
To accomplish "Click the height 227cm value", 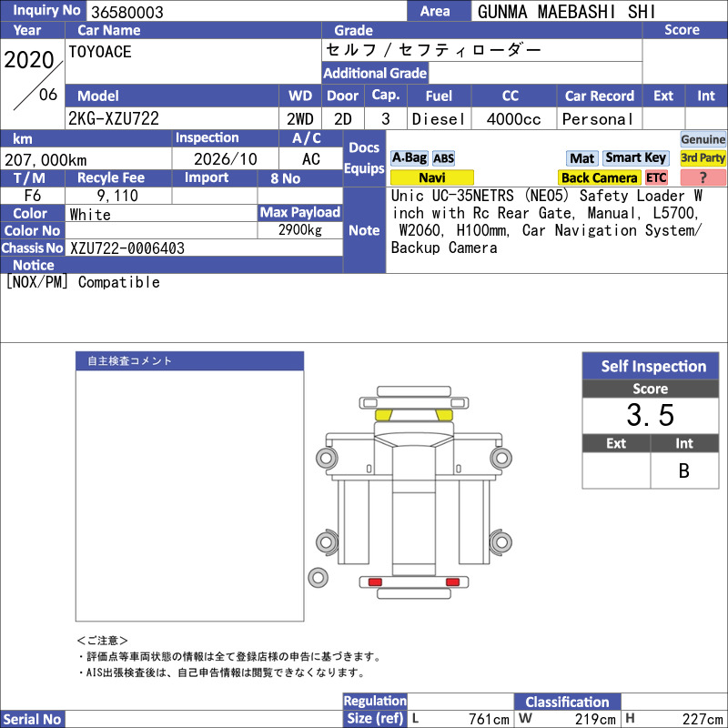I will (x=702, y=719).
